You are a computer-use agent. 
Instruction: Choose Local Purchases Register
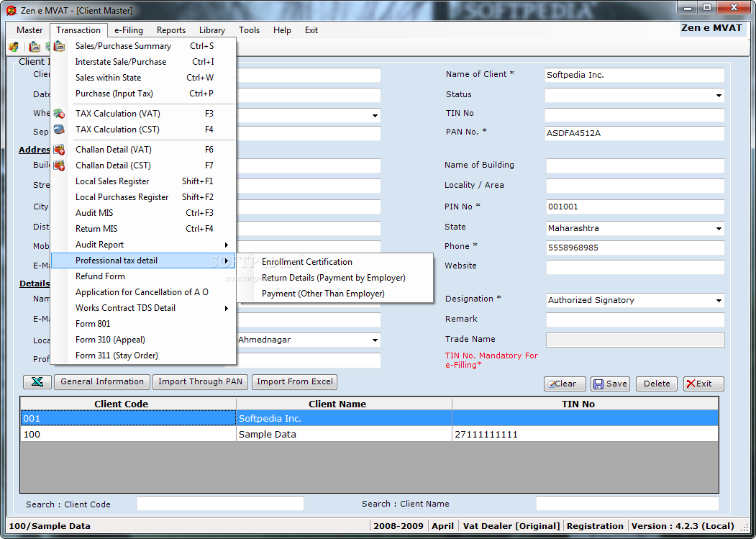point(143,197)
